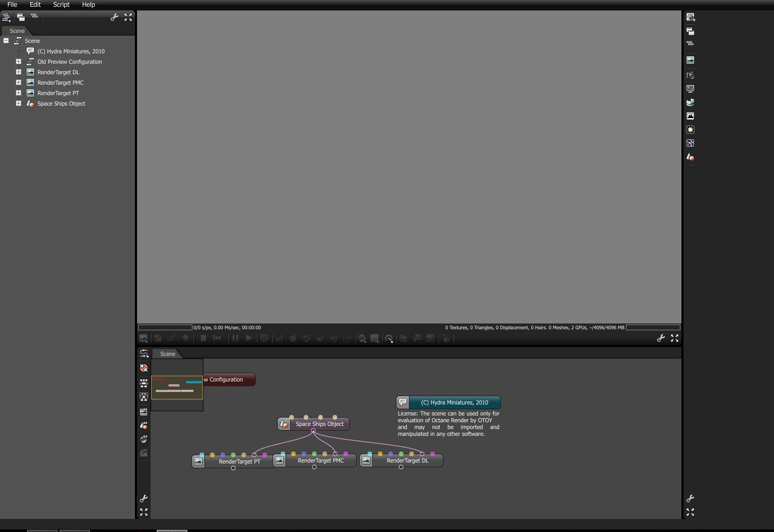Enable the material picker with the color wheel icon

pos(293,339)
